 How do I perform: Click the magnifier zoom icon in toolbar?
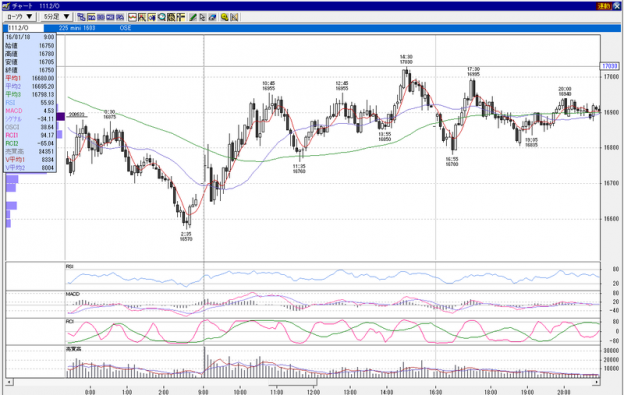tap(161, 17)
